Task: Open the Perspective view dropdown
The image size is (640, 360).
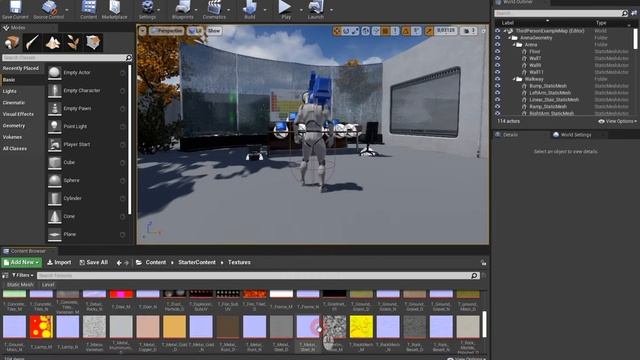Action: 166,31
